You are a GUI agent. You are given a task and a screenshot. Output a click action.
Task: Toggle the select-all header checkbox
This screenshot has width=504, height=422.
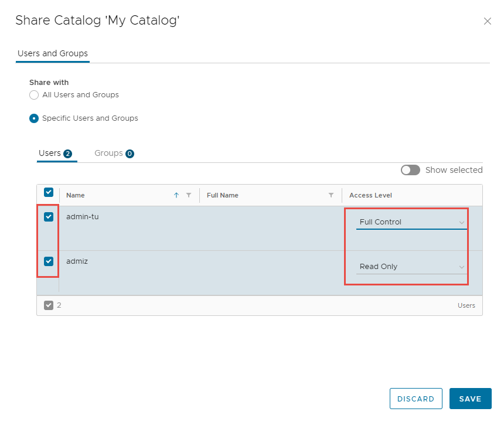point(49,192)
